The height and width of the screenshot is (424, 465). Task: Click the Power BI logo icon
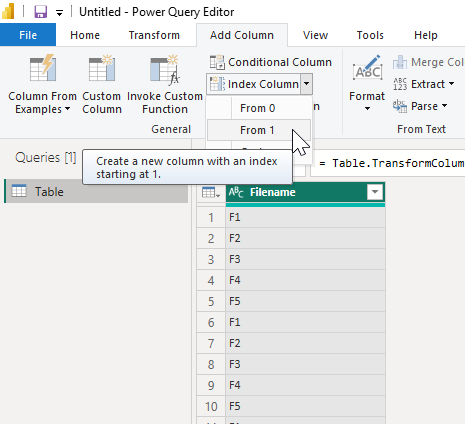(8, 12)
